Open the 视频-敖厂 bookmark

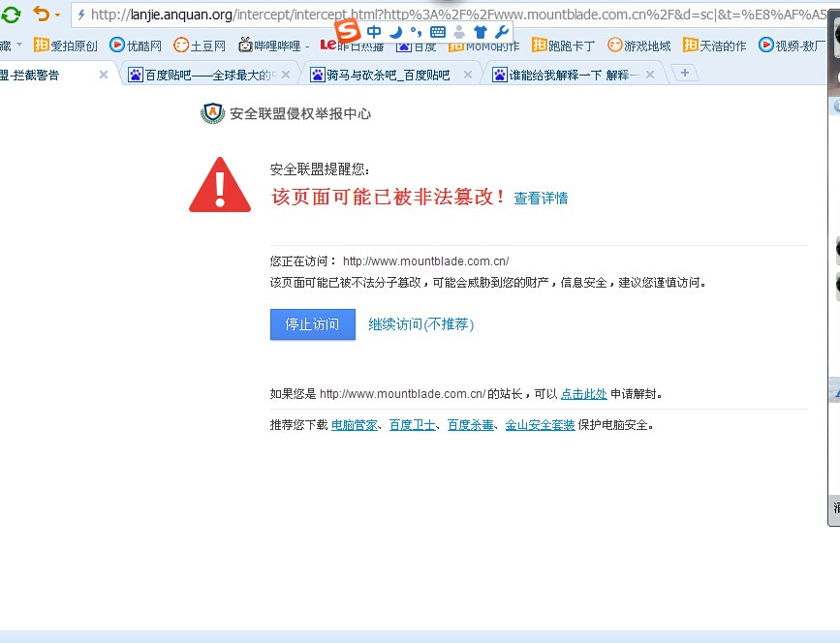point(792,46)
